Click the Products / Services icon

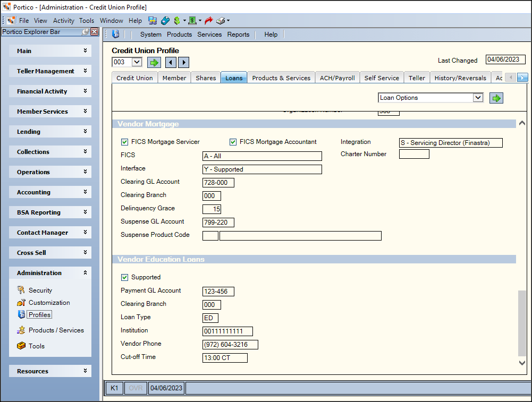pyautogui.click(x=21, y=330)
